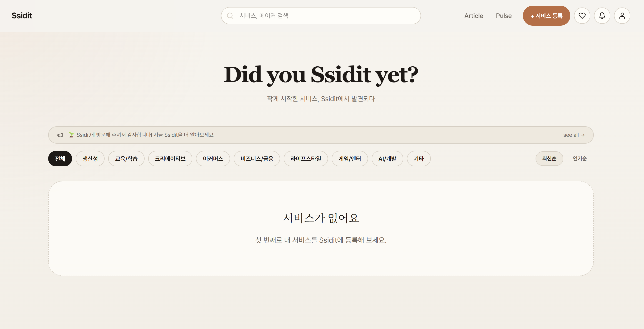Filter by 생산성 category
The width and height of the screenshot is (644, 329).
[x=90, y=159]
